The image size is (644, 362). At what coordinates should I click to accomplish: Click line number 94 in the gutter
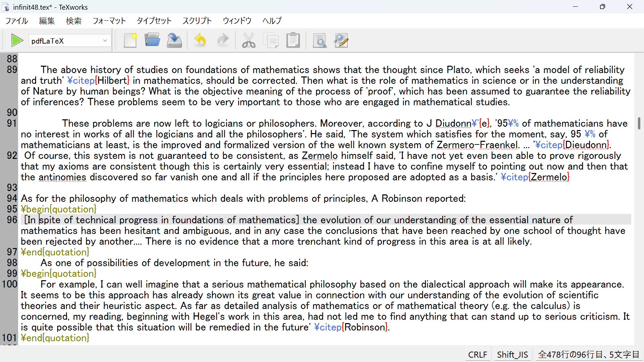click(12, 198)
